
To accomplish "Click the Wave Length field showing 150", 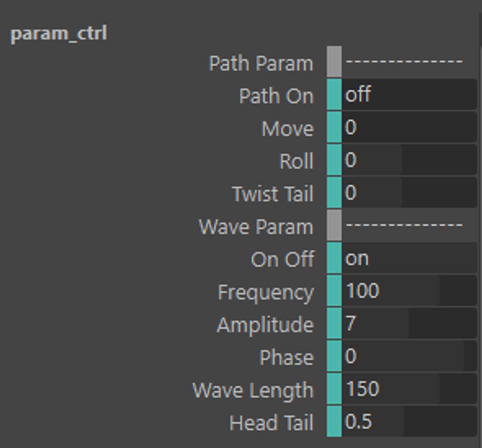I will [x=409, y=389].
